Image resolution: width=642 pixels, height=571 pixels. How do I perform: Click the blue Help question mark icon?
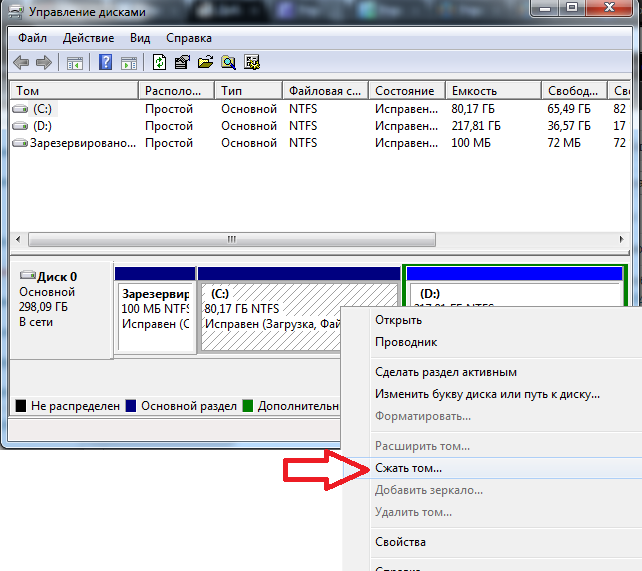105,62
